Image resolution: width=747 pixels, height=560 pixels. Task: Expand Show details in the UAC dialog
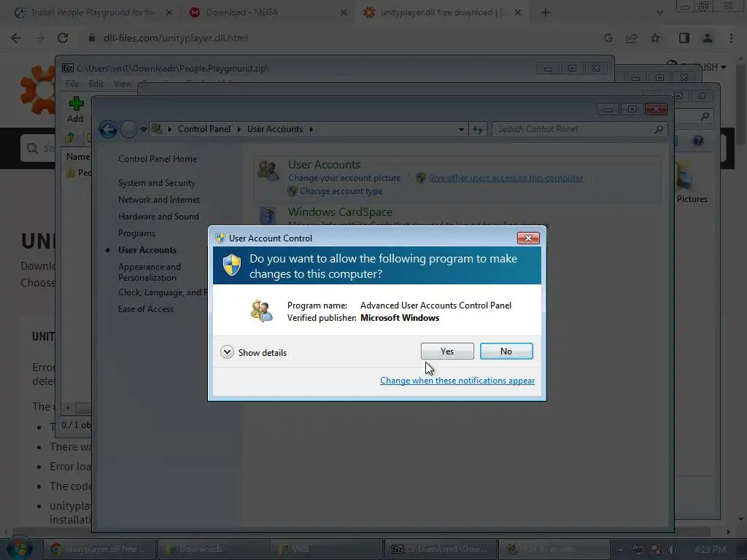(253, 352)
